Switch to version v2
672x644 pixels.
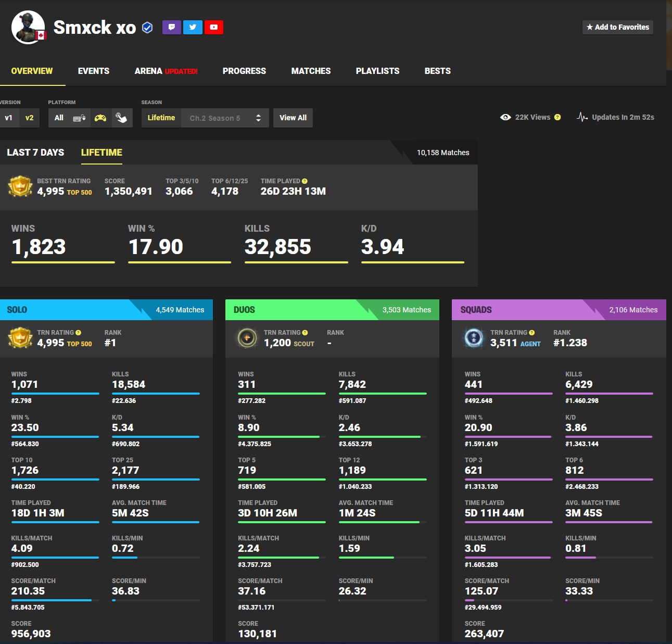tap(29, 118)
